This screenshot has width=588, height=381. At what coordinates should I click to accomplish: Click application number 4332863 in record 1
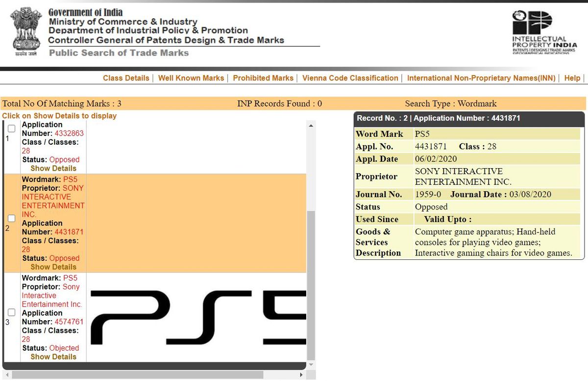69,133
